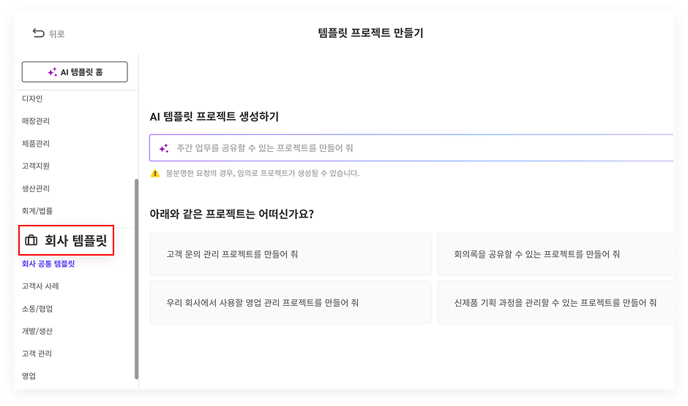Click the back arrow icon beside 뒤로
688x406 pixels.
pos(38,33)
